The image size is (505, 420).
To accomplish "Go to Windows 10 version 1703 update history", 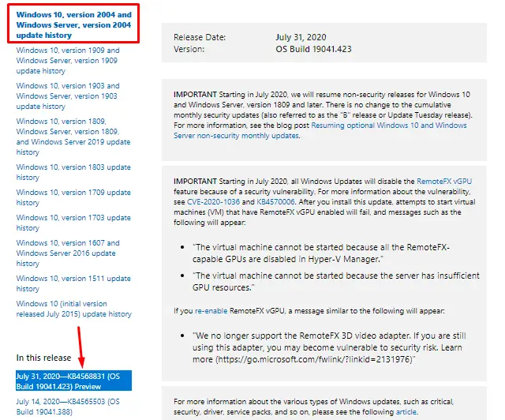I will point(73,223).
